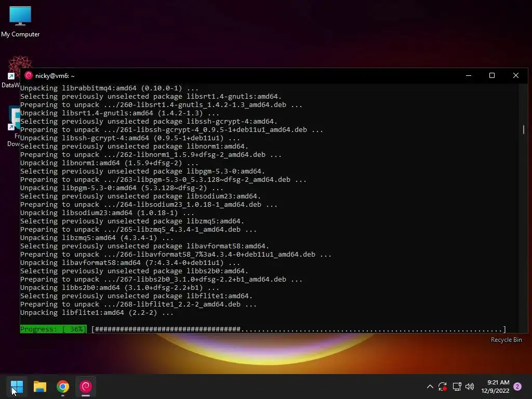Click line mentioning 261-libssh-gcrypt-4 deb

coord(171,129)
